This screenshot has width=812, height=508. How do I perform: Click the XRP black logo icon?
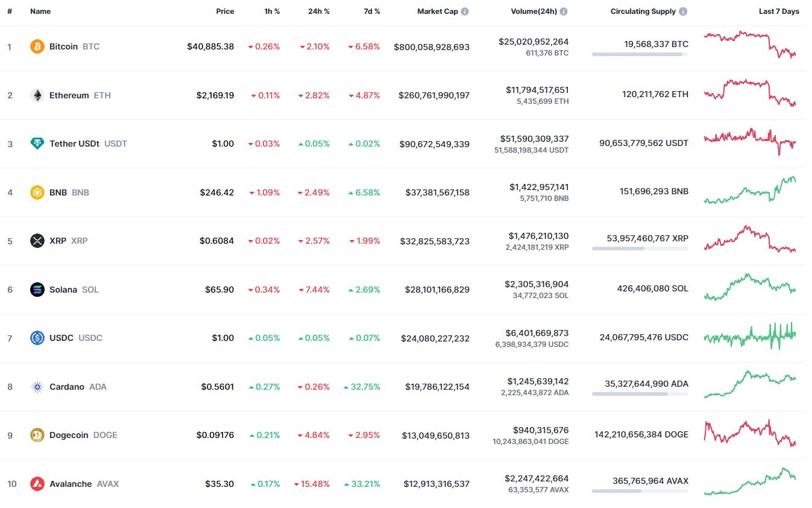(x=37, y=241)
